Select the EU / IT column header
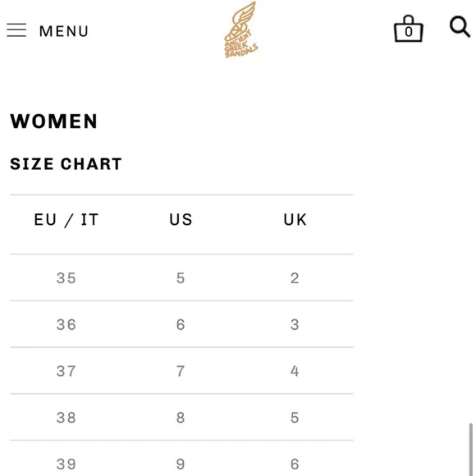 point(66,219)
